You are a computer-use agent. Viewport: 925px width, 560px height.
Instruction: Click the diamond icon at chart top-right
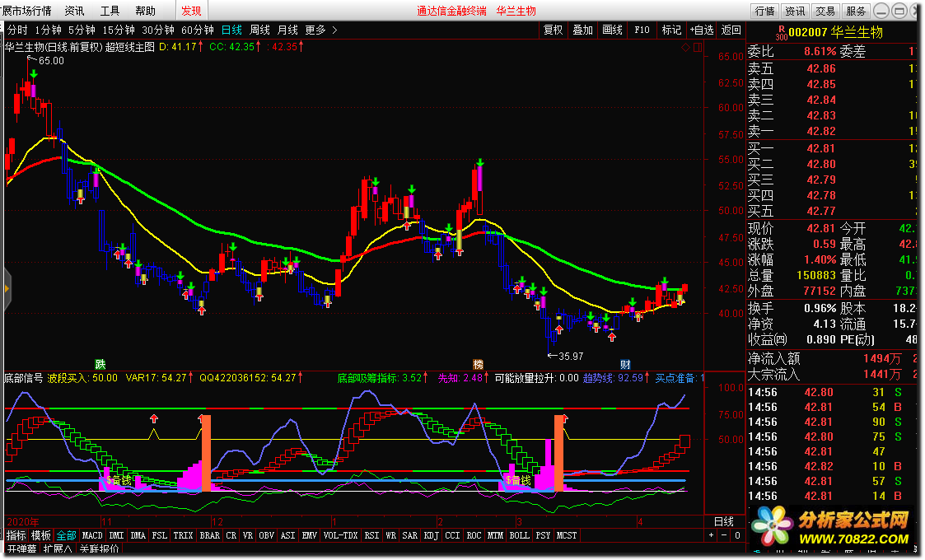[685, 47]
